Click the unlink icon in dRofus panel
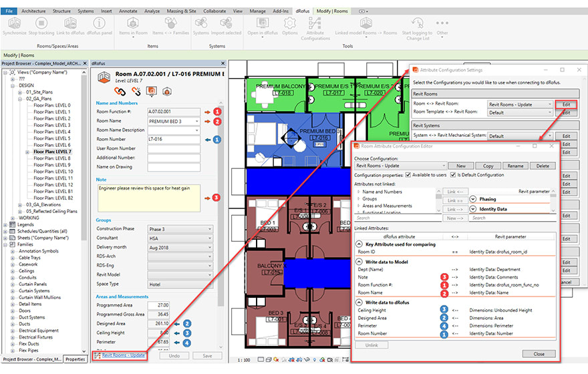This screenshot has height=374, width=588. 136,91
